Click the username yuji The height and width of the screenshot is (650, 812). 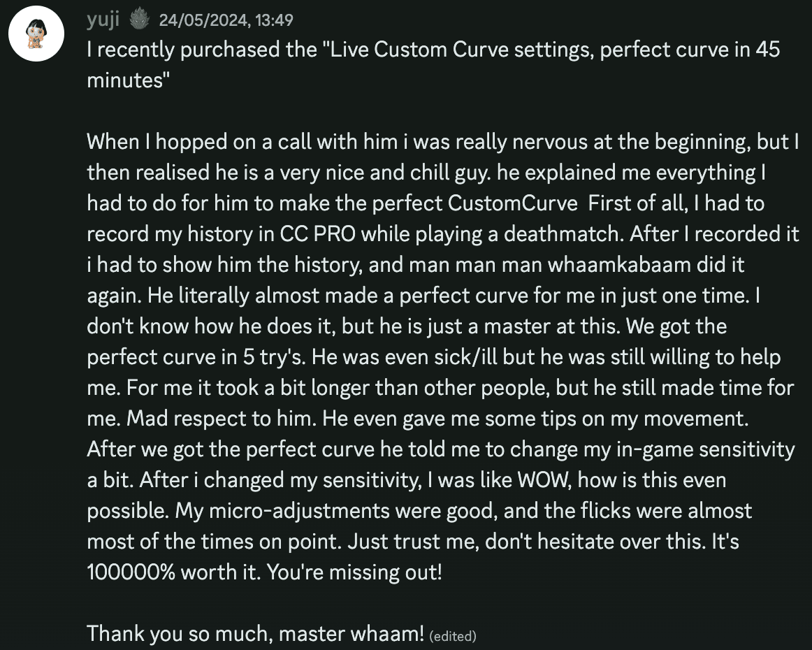[102, 20]
